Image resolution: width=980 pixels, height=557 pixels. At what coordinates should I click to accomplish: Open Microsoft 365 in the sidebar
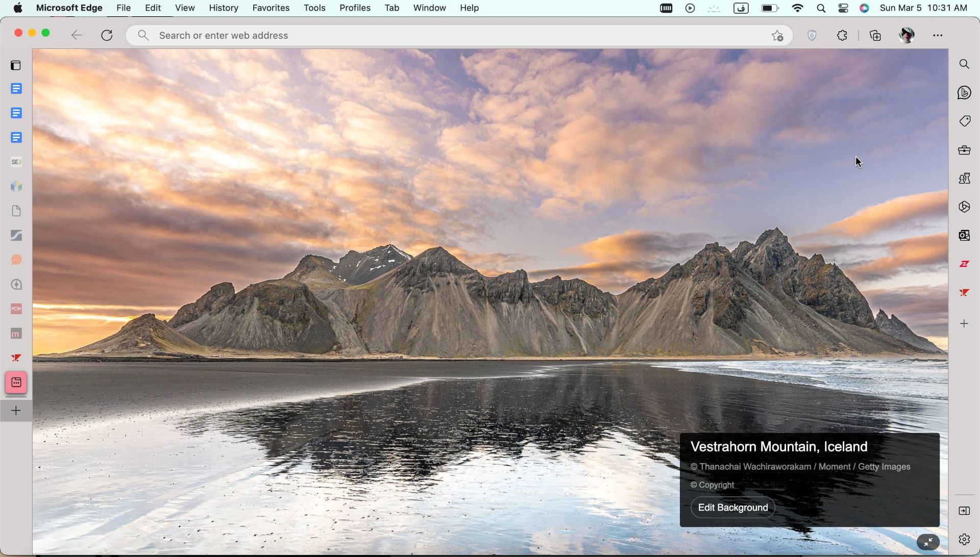coord(964,207)
